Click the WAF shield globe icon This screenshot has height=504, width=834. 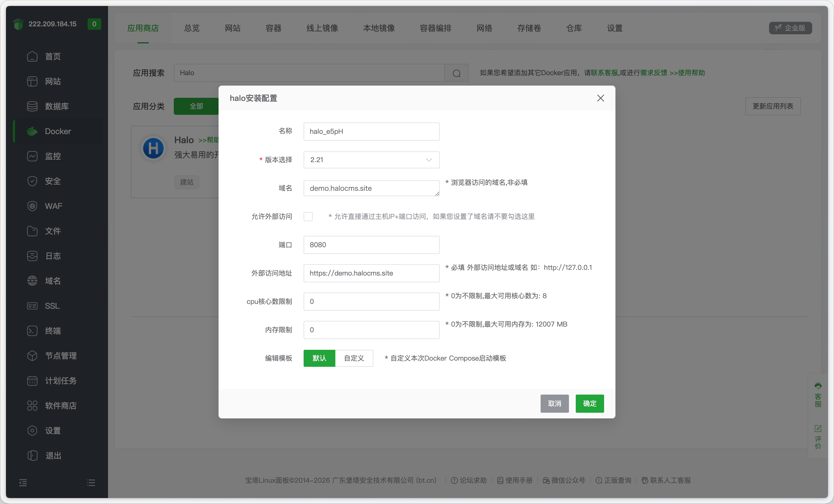click(32, 206)
